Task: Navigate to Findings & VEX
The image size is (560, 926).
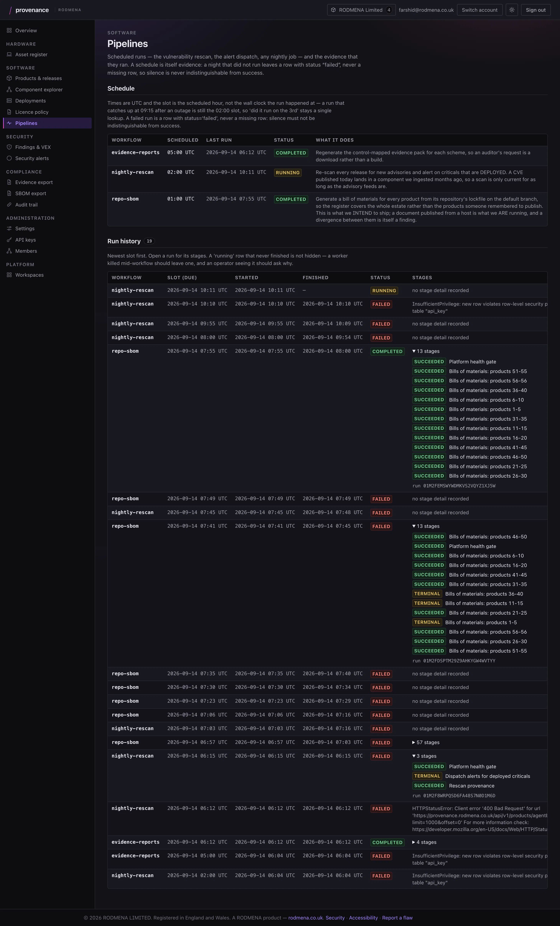Action: tap(47, 147)
